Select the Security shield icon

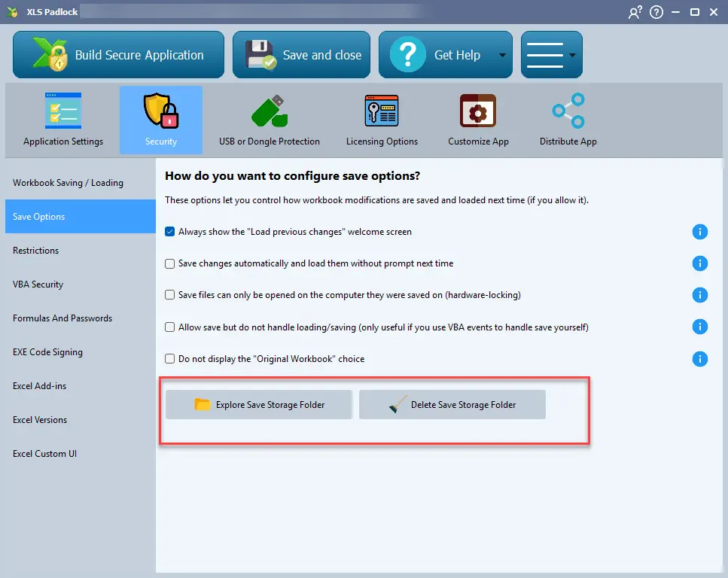160,111
